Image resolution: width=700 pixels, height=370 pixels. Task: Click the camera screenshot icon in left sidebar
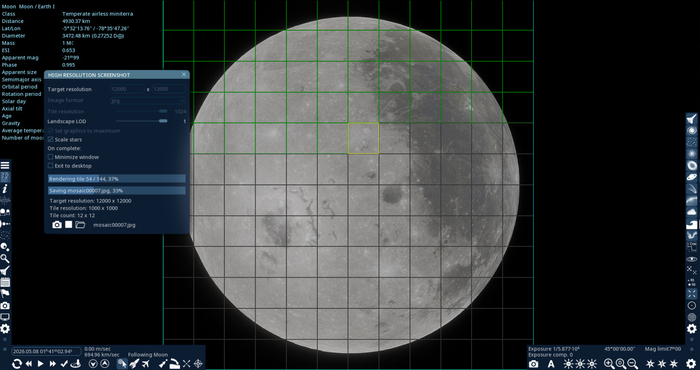tap(5, 305)
